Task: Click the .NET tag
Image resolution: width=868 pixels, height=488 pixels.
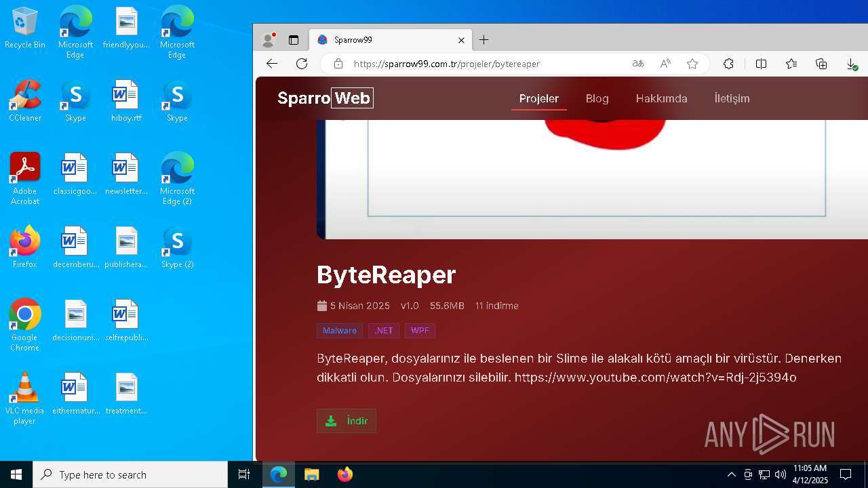Action: coord(384,331)
